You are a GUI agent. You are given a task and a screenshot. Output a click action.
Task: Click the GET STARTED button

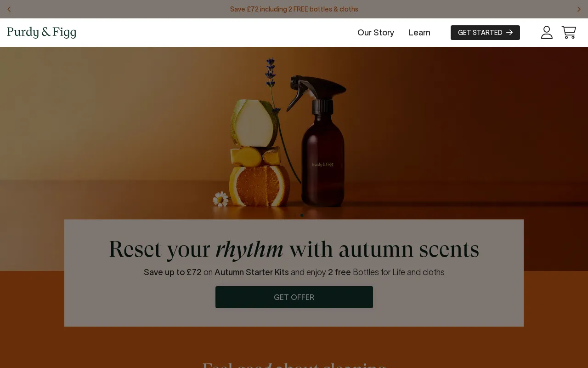pos(485,33)
